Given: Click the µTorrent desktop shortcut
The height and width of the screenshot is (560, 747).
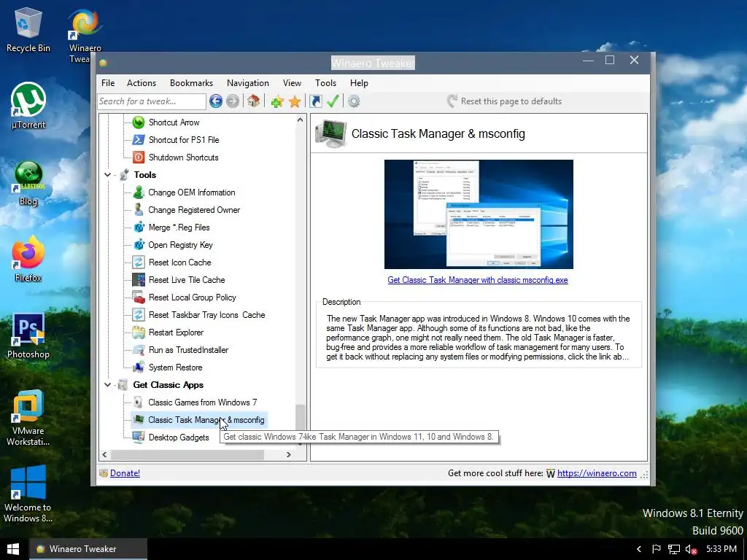Looking at the screenshot, I should pos(28,106).
